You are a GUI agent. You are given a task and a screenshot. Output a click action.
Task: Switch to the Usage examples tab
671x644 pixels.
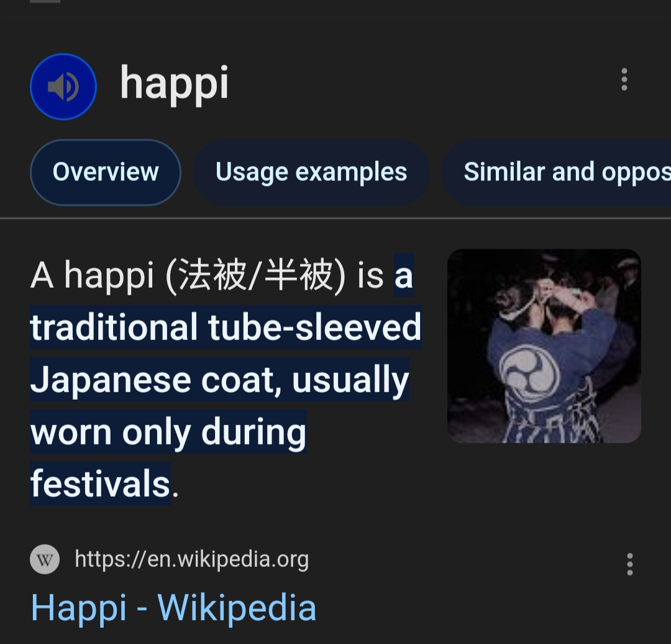(x=311, y=172)
